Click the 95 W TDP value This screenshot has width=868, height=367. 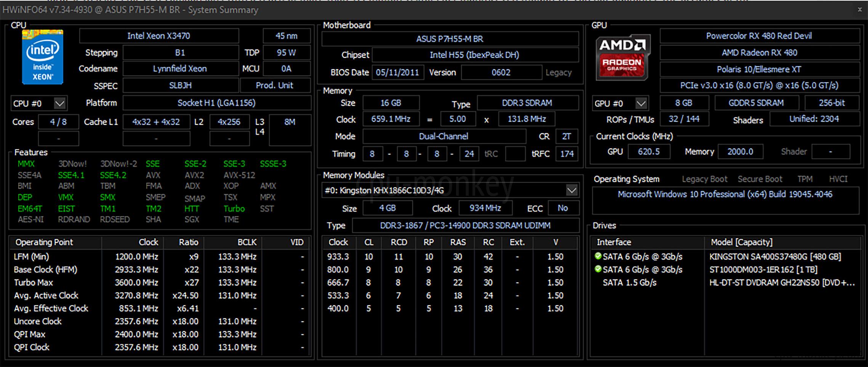tap(287, 53)
